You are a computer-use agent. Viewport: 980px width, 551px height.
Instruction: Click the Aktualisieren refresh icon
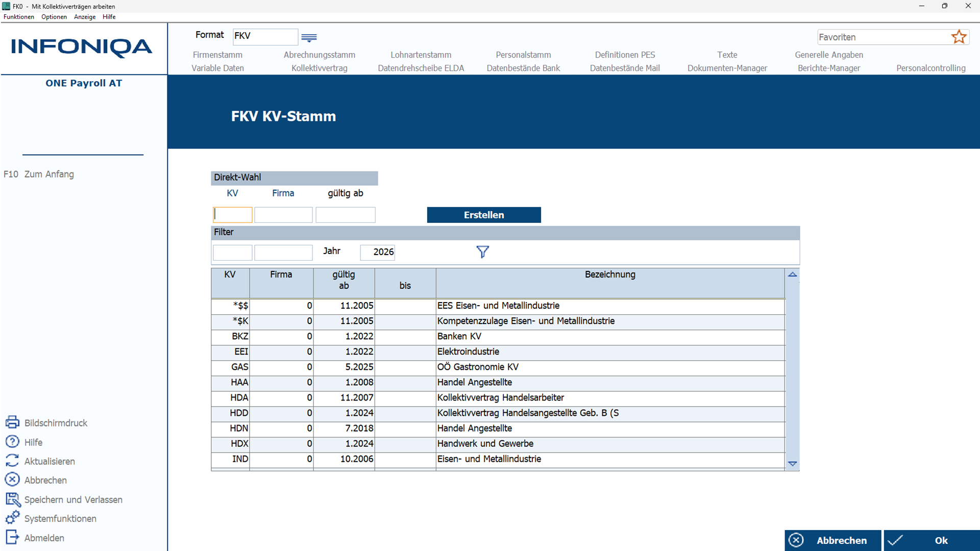coord(12,461)
